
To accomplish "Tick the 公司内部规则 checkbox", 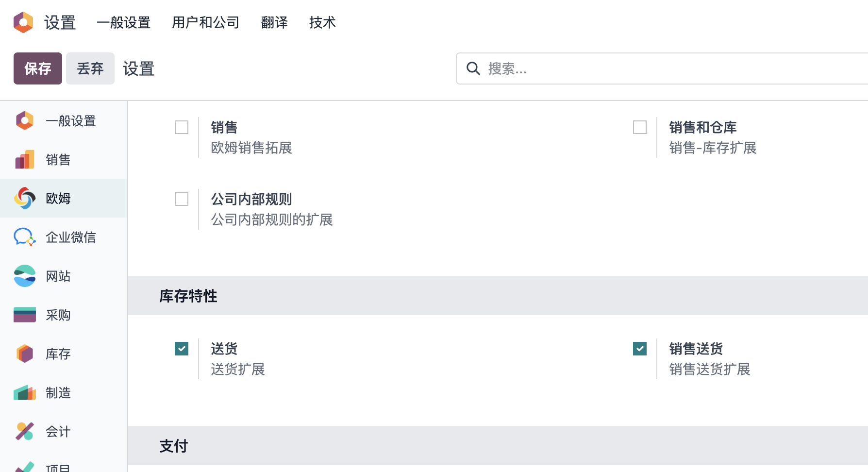I will (x=182, y=199).
